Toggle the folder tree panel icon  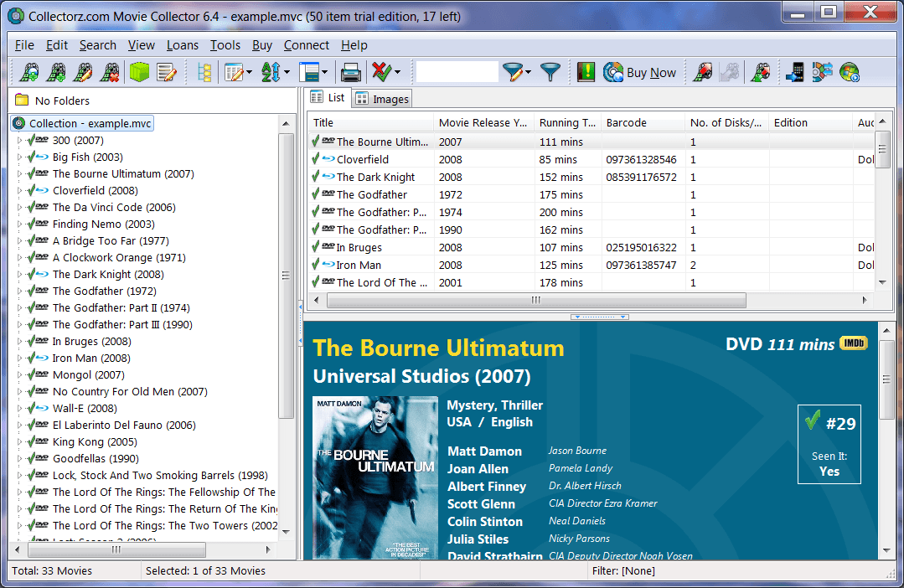click(204, 73)
